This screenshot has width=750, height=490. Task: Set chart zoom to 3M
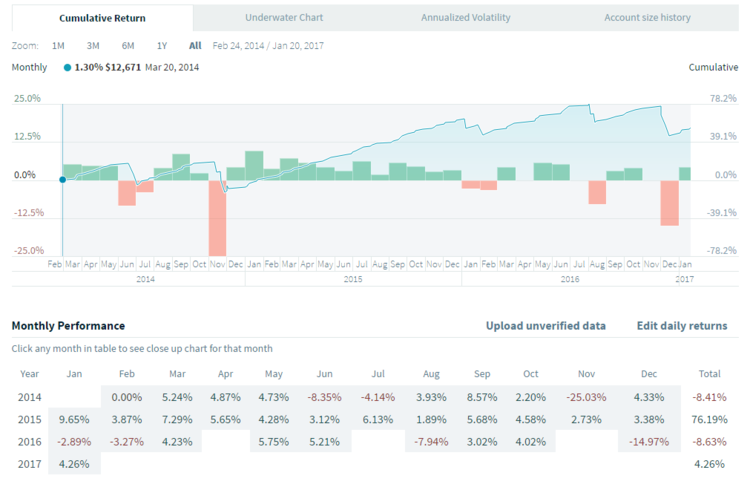coord(93,46)
